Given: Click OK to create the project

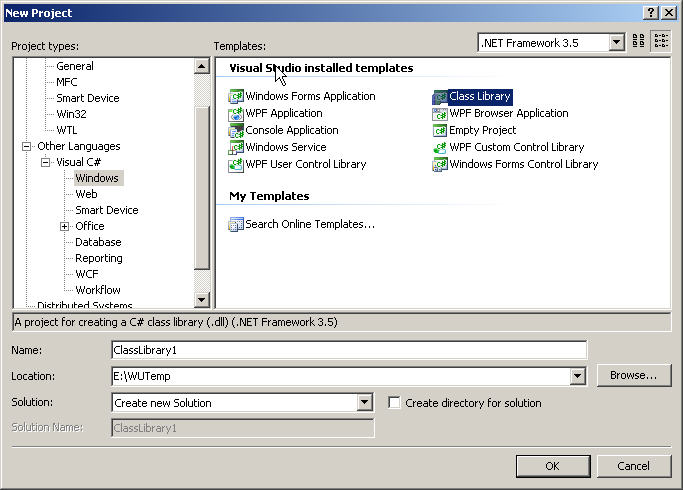Looking at the screenshot, I should 553,466.
